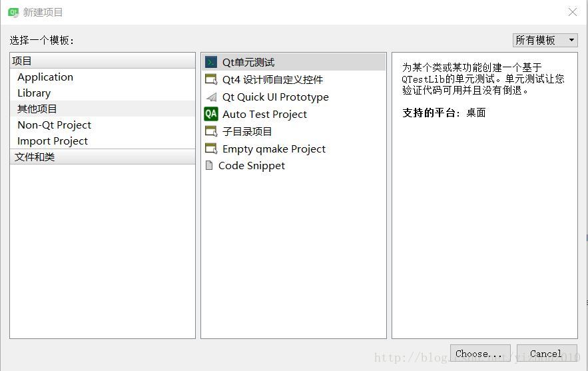Viewport: 588px width, 371px height.
Task: Select Empty qmake Project template label
Action: pyautogui.click(x=274, y=149)
